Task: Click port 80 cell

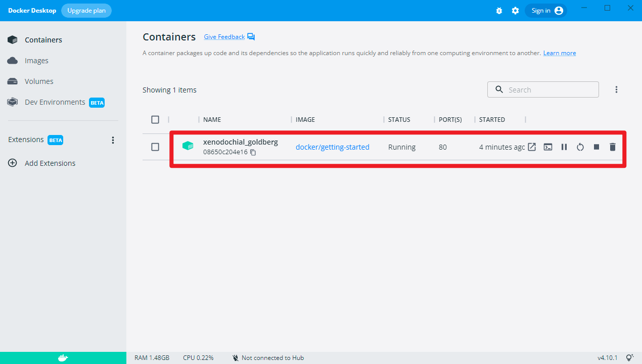Action: (443, 147)
